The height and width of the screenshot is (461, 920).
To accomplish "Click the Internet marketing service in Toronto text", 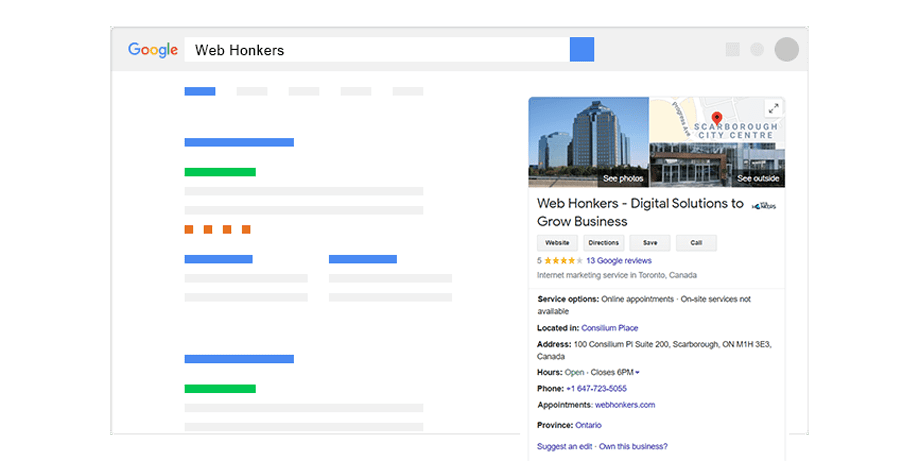I will pyautogui.click(x=617, y=275).
